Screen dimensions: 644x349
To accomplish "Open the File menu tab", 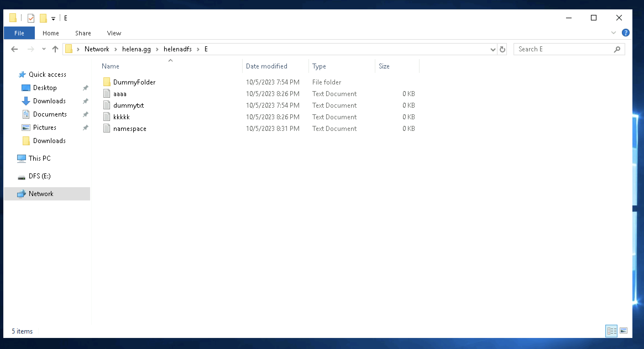I will (19, 33).
